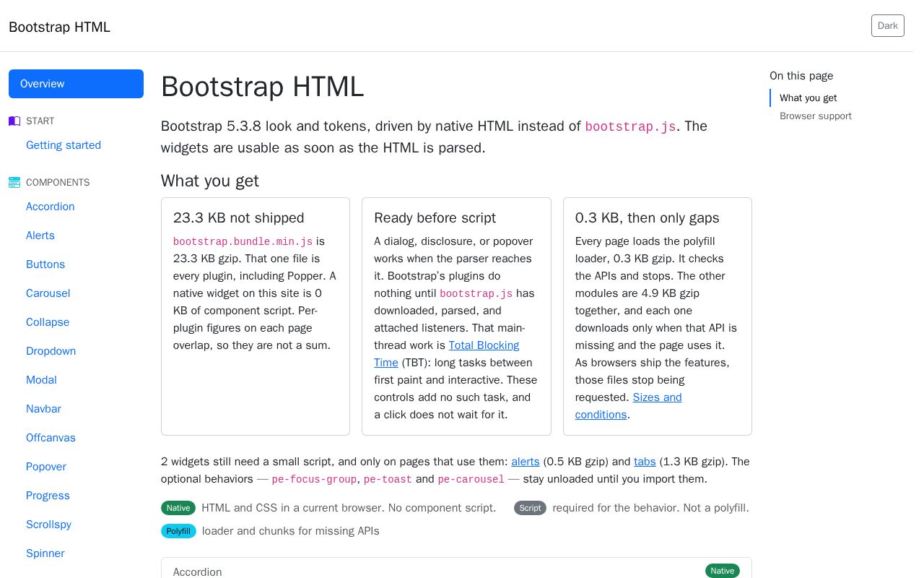Click the pe-toast code text
This screenshot has height=578, width=924.
pyautogui.click(x=388, y=480)
